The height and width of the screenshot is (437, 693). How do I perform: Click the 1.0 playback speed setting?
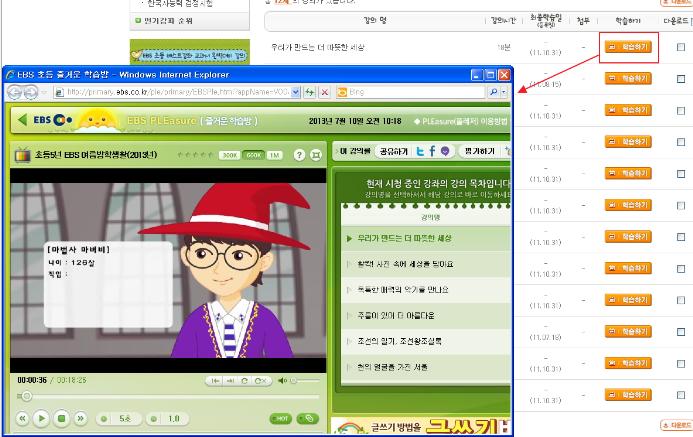[x=169, y=418]
